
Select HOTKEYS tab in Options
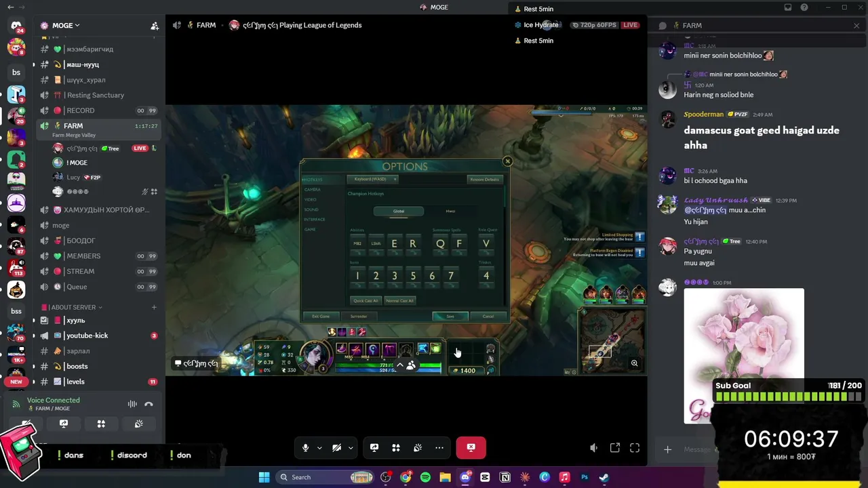(x=313, y=180)
